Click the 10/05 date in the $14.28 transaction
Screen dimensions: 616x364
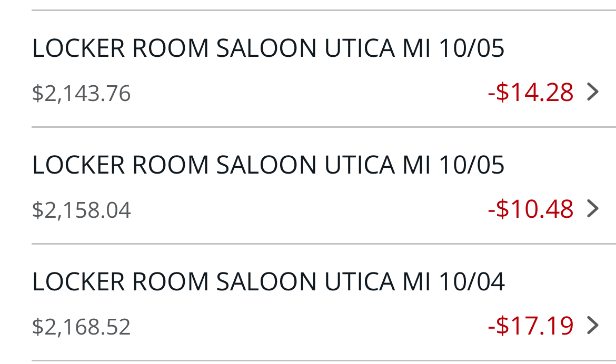[x=471, y=48]
